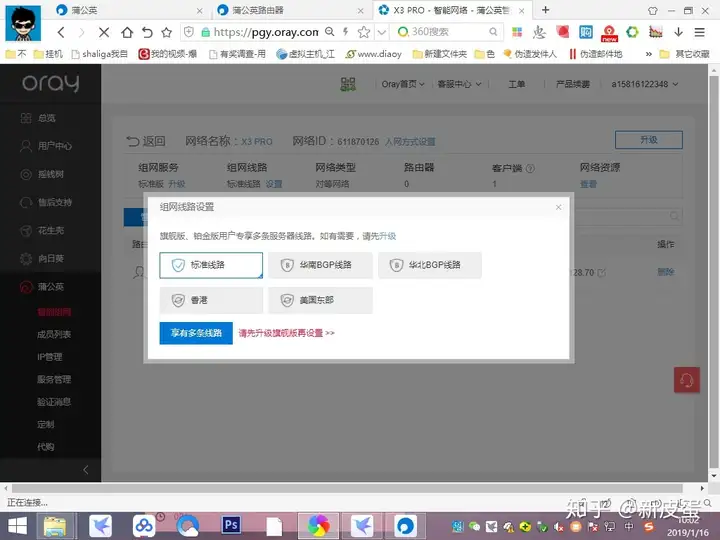Image resolution: width=720 pixels, height=540 pixels.
Task: Click the 返回 back link
Action: coord(146,141)
